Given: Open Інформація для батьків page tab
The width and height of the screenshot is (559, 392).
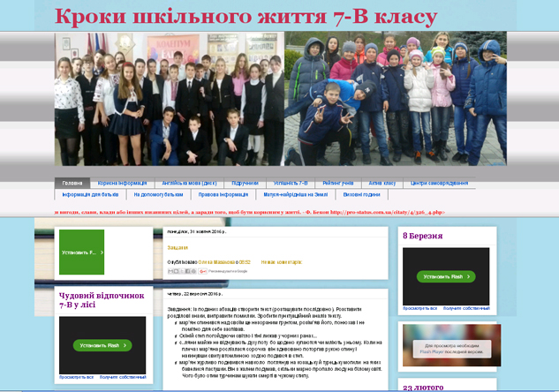Looking at the screenshot, I should [90, 194].
